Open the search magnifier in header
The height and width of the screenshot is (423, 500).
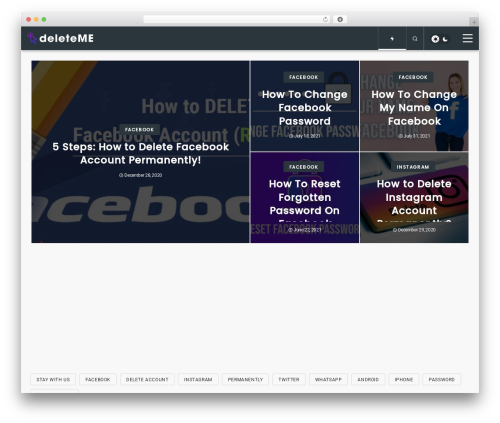415,39
